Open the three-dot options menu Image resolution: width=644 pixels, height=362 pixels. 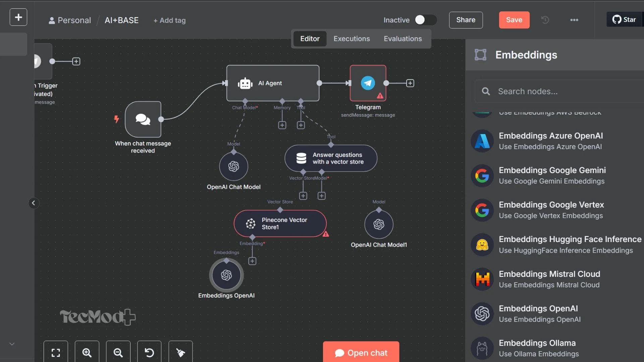(x=574, y=20)
